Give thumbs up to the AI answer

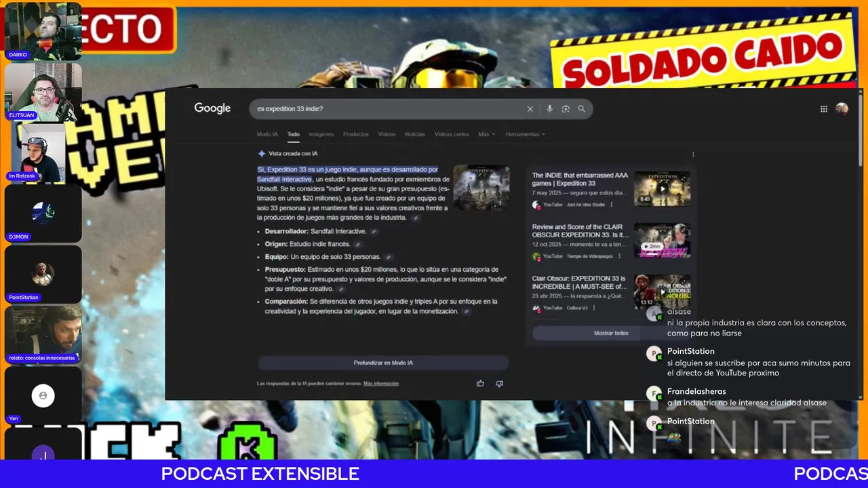(480, 384)
